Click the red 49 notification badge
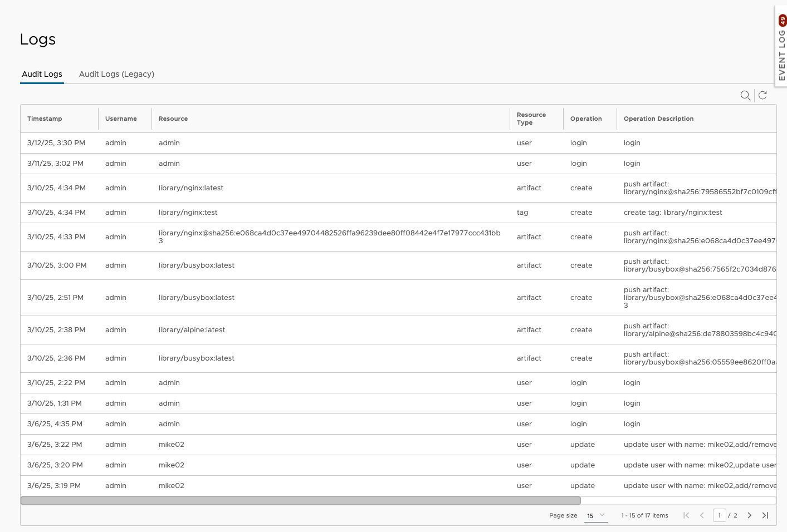The image size is (787, 532). pyautogui.click(x=783, y=21)
